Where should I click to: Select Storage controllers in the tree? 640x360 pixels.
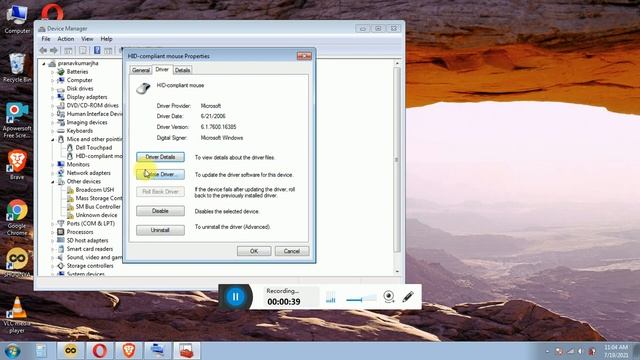pos(90,266)
